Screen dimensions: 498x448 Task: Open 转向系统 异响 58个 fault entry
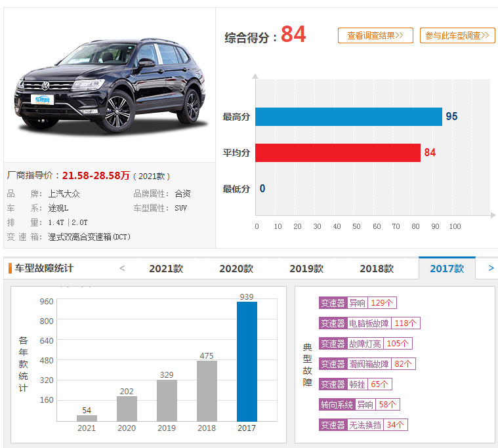tap(359, 405)
